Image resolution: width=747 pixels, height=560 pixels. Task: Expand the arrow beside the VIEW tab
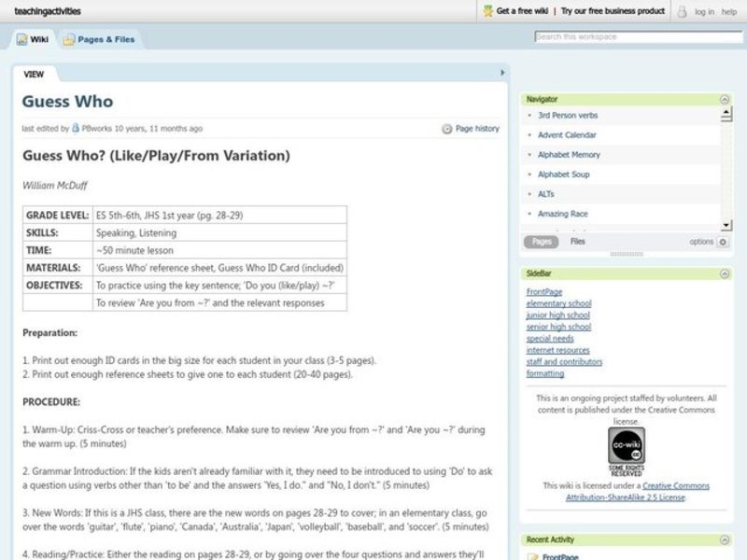502,73
